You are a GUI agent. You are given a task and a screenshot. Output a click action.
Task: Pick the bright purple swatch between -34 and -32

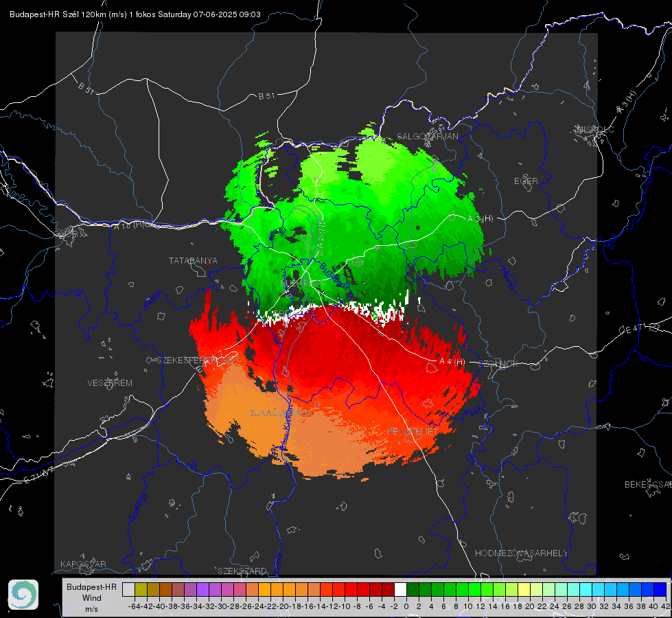pos(202,590)
